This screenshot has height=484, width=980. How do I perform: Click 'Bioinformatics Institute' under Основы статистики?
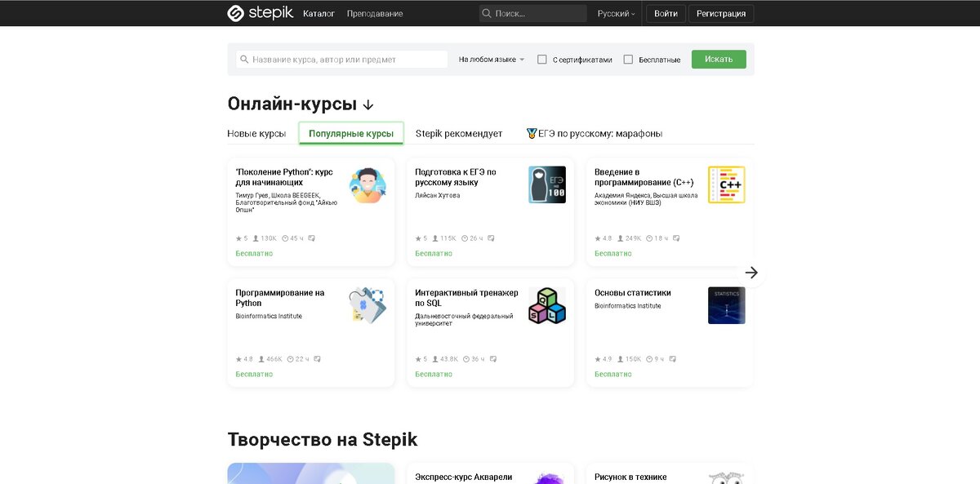pyautogui.click(x=628, y=306)
